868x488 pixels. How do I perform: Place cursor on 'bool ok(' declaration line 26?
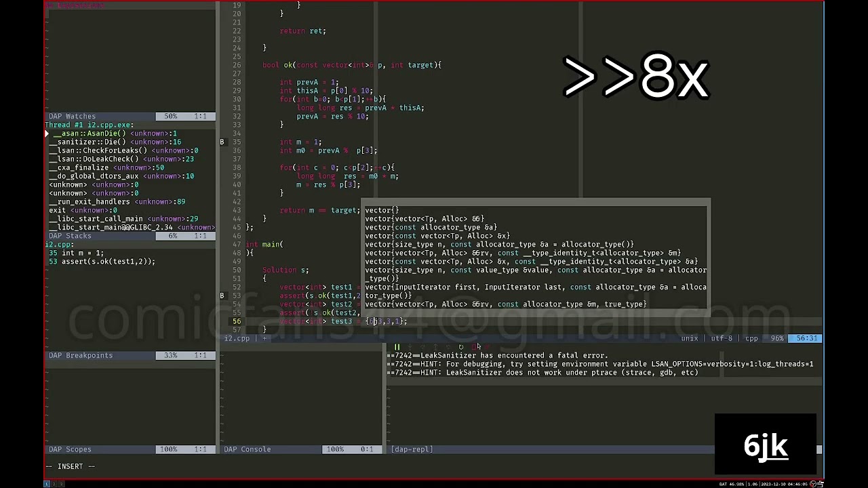pos(352,65)
